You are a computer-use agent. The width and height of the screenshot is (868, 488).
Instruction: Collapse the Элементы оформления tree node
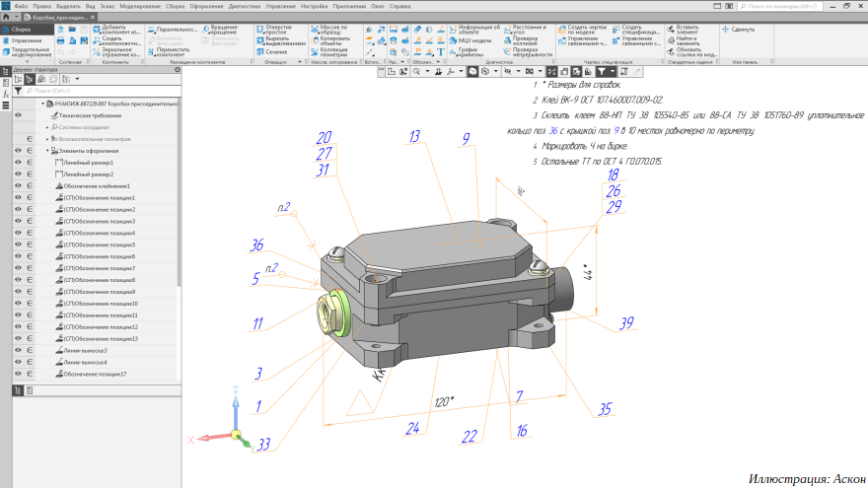48,151
